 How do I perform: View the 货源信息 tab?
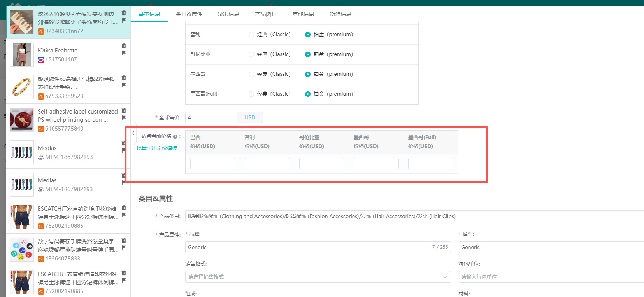coord(340,14)
